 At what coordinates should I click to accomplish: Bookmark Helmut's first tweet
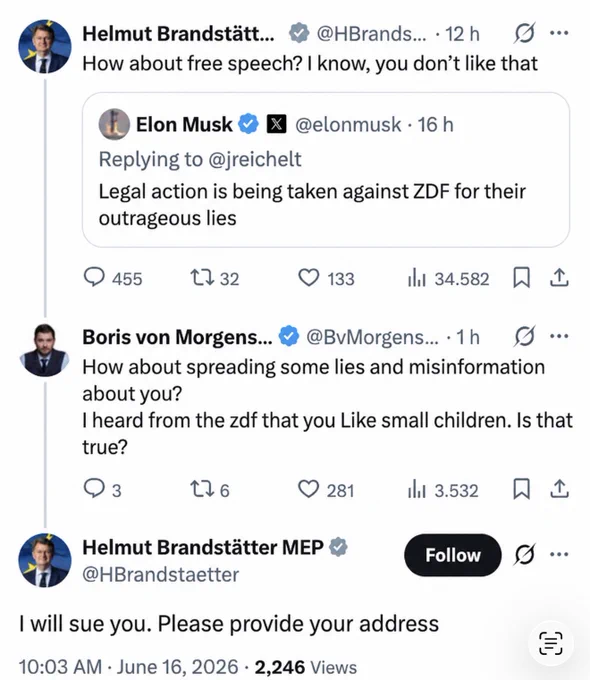521,278
